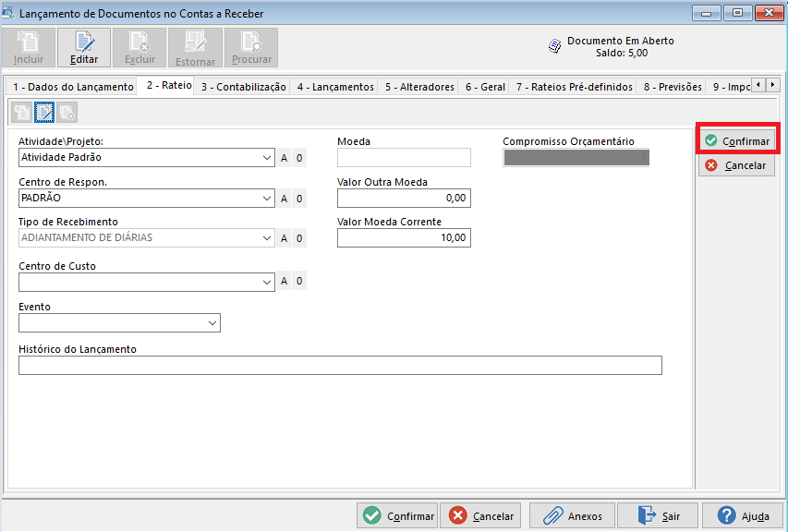Click the Procurar toolbar button
Viewport: 788px width, 532px height.
tap(251, 48)
